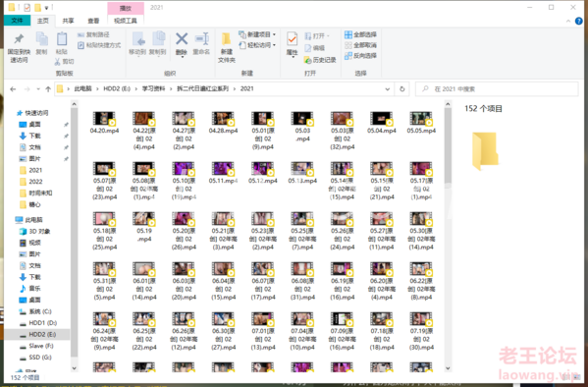
Task: Click the History (历史记录) button
Action: click(320, 60)
